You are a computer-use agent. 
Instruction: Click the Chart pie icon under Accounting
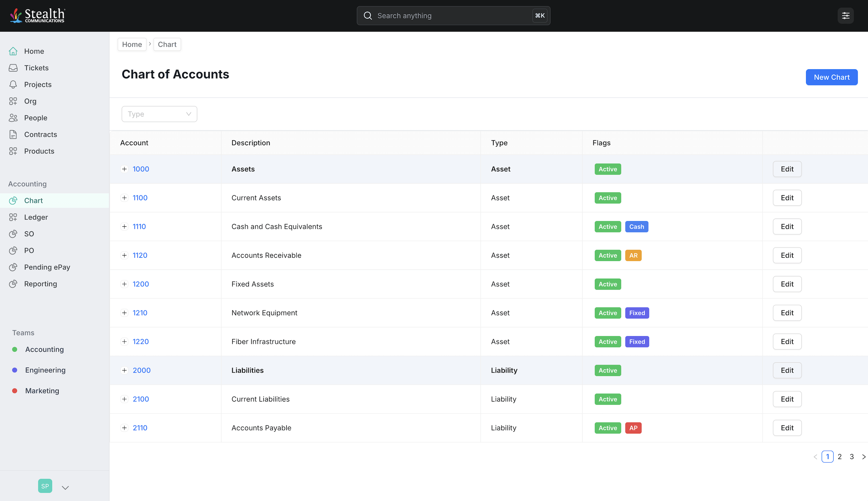pos(14,200)
